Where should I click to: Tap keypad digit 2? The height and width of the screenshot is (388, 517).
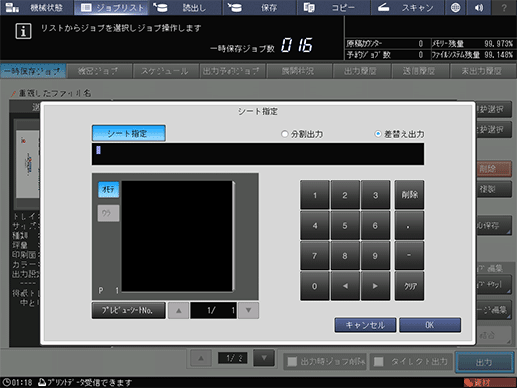(345, 195)
